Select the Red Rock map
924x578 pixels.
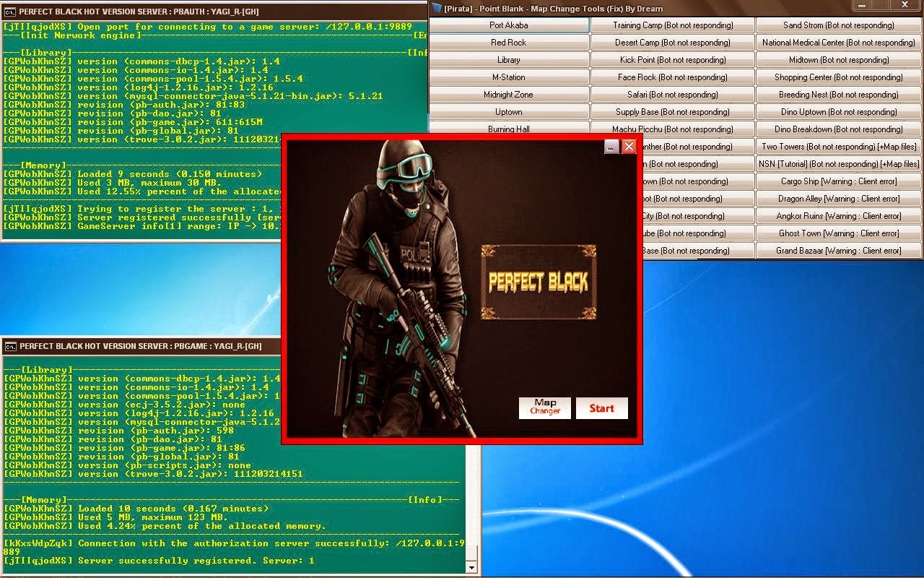[x=507, y=42]
